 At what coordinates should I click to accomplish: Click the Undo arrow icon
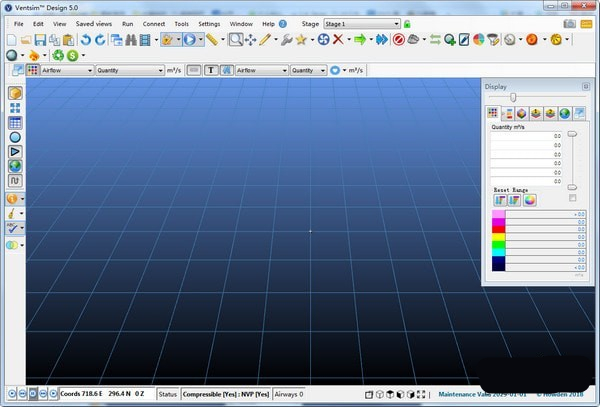point(86,40)
